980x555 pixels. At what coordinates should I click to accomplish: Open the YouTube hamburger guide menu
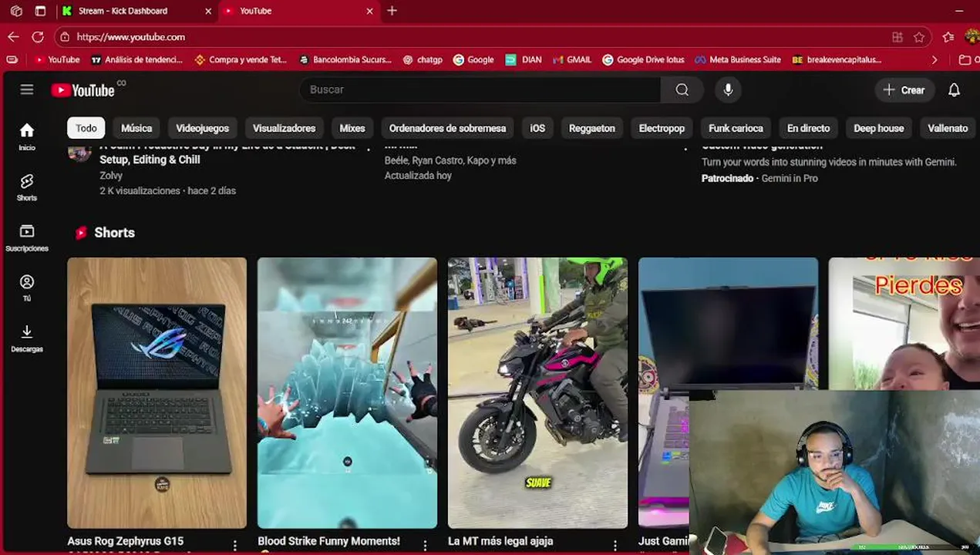pos(27,89)
